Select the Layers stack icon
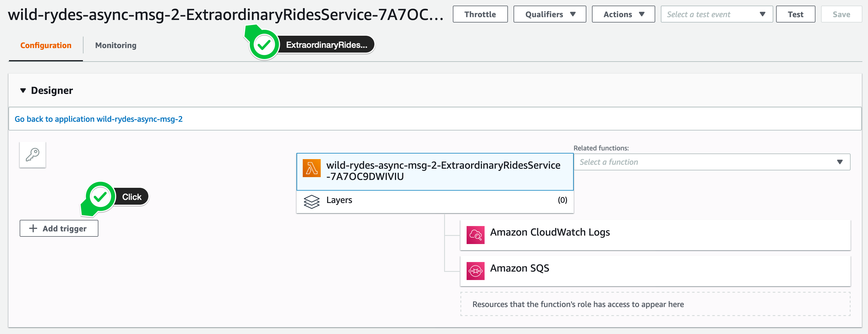This screenshot has width=868, height=334. [311, 202]
